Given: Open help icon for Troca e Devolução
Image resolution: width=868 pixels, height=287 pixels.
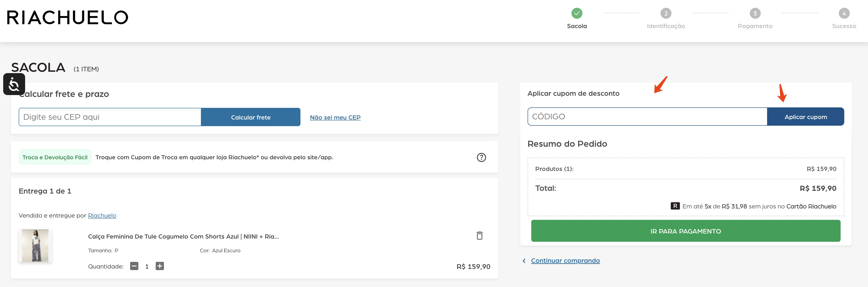Looking at the screenshot, I should [x=481, y=157].
